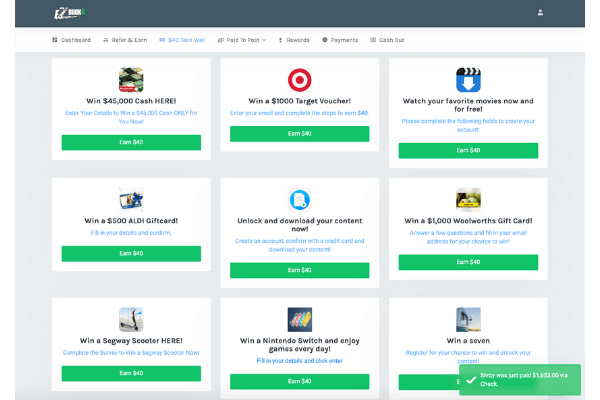Click 'Fill in your details and confirm' text

(x=131, y=233)
